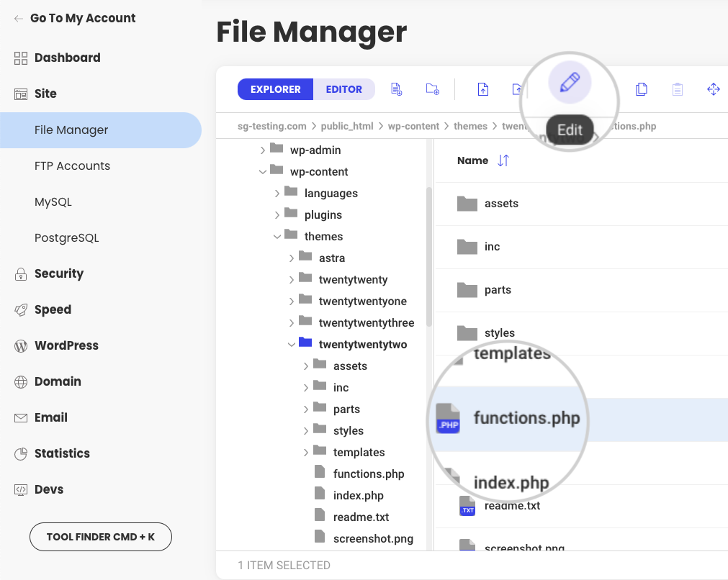Open the PostgreSQL sidebar item
The image size is (728, 580).
[x=66, y=237]
